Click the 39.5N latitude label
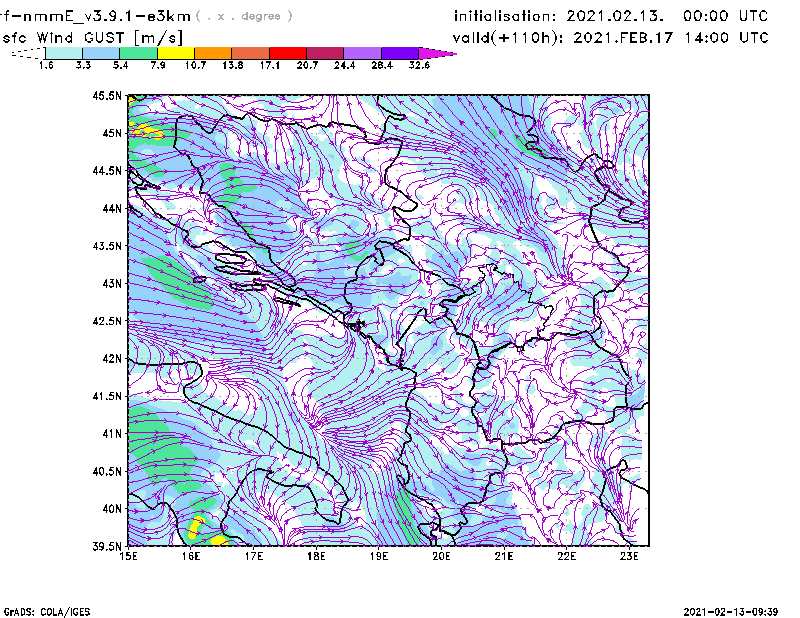This screenshot has width=800, height=618. 107,546
